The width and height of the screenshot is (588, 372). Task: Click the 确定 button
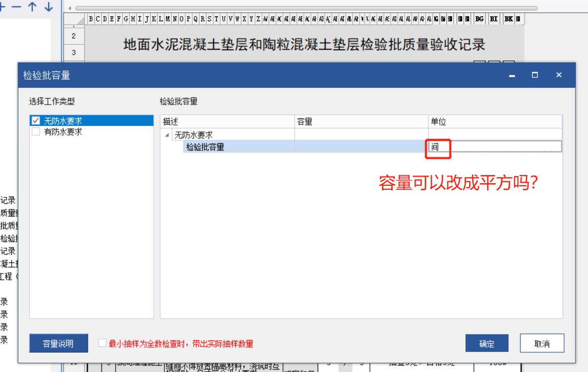pyautogui.click(x=487, y=344)
